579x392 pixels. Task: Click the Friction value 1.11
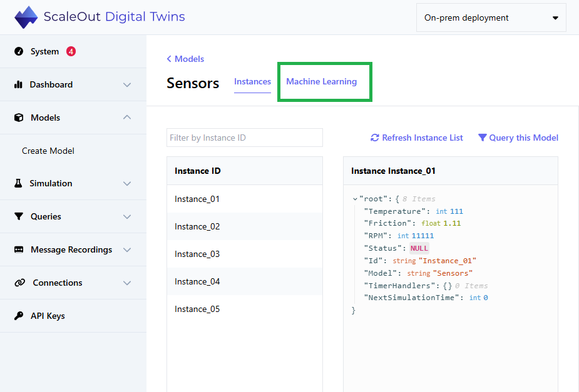pos(452,223)
